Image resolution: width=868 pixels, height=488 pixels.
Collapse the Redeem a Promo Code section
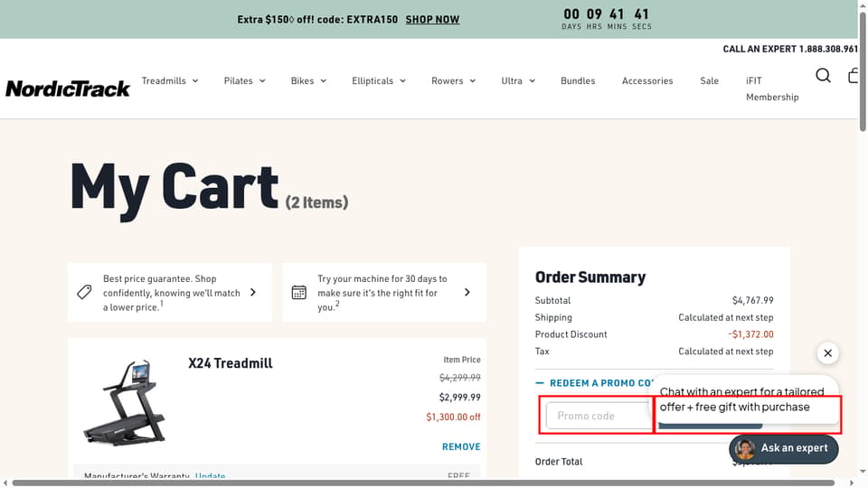point(595,383)
